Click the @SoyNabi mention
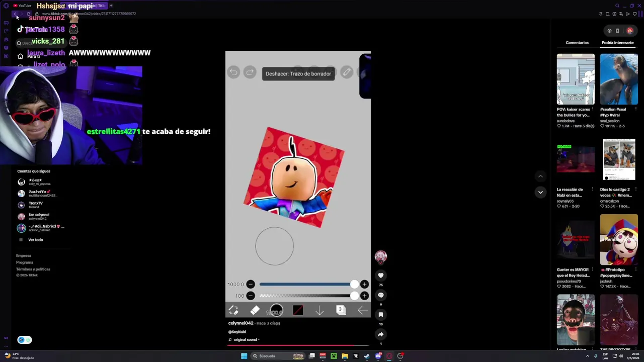 pos(237,332)
